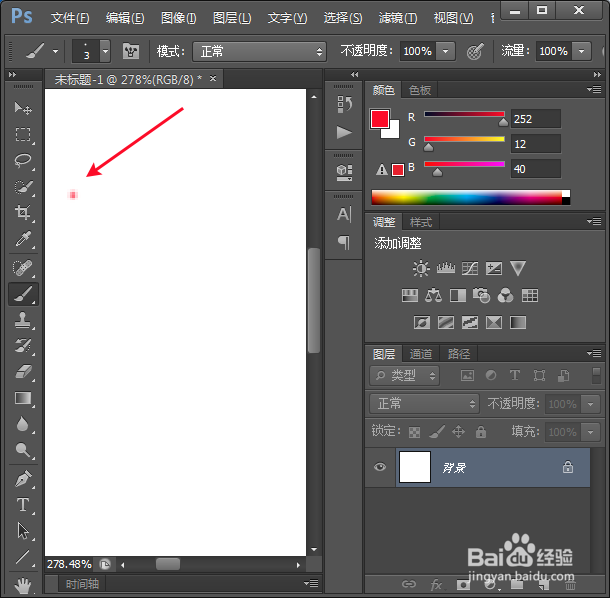
Task: Open the brush preset picker arrow
Action: [x=105, y=51]
